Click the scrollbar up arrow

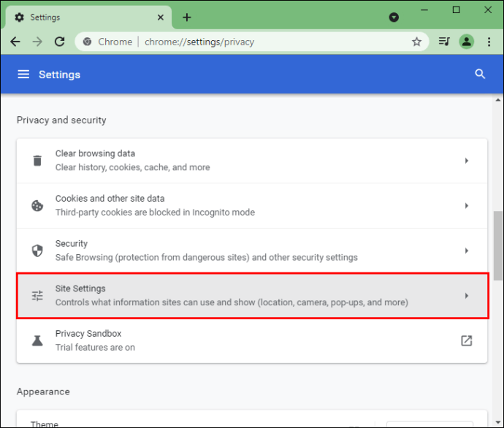pos(498,100)
